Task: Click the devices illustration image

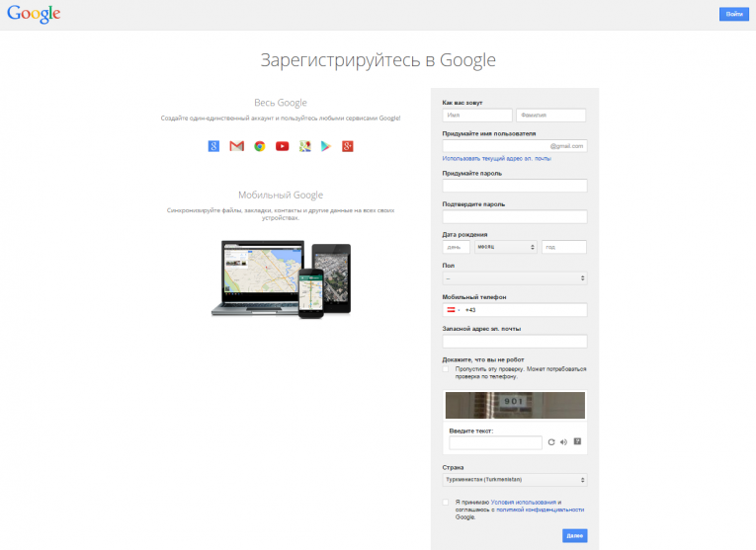Action: click(x=281, y=279)
